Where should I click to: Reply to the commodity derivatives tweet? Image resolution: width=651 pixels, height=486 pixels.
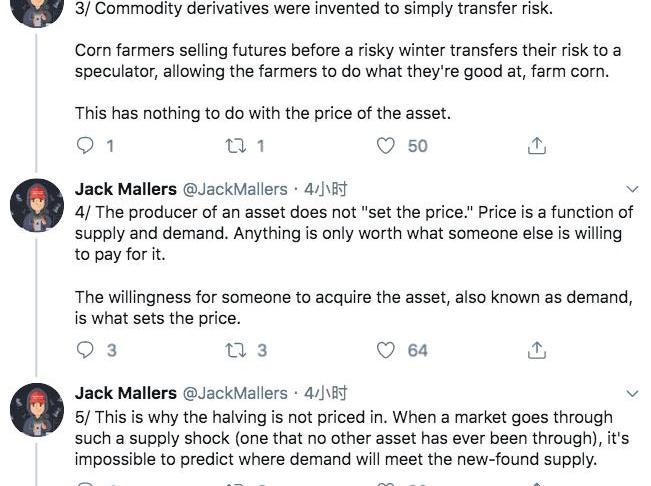85,146
